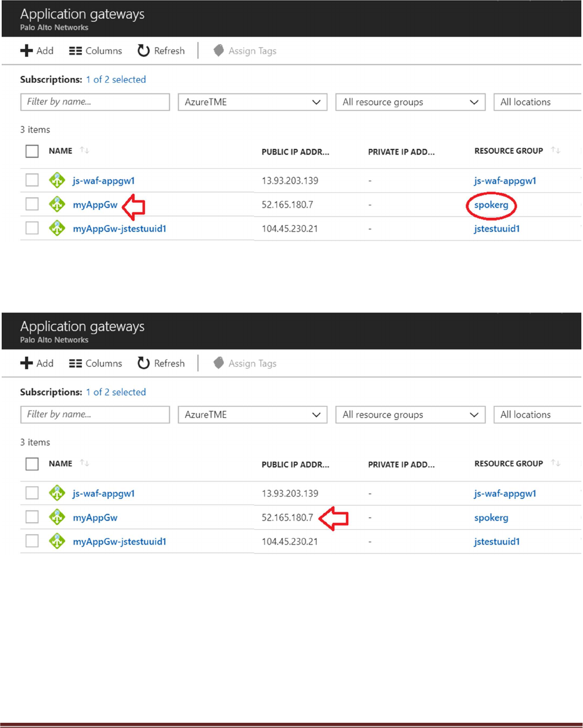Open js-waf-appgw1 resource group link in upper screenshot

tap(505, 181)
